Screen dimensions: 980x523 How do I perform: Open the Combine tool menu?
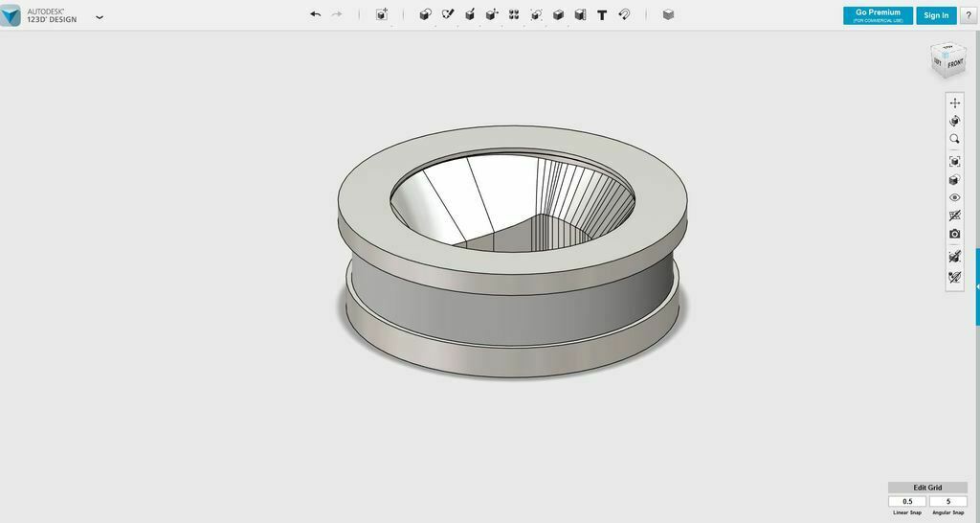(558, 14)
